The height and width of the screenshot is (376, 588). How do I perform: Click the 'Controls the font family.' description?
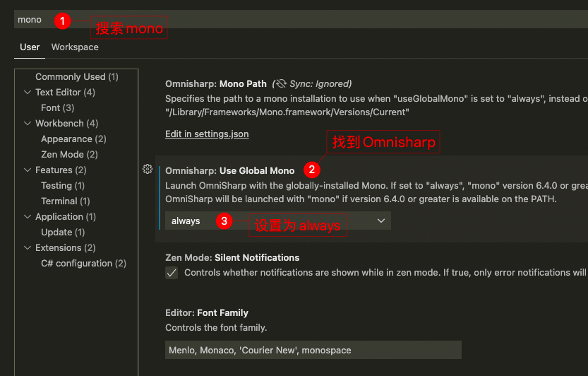[216, 327]
